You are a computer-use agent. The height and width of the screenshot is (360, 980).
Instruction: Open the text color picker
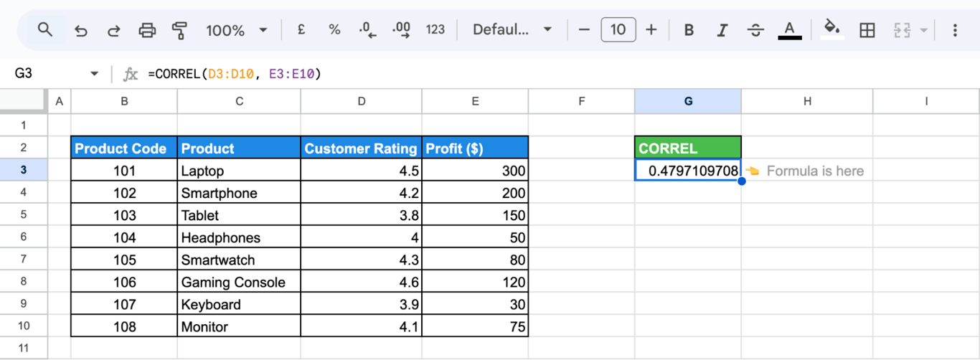click(x=790, y=30)
